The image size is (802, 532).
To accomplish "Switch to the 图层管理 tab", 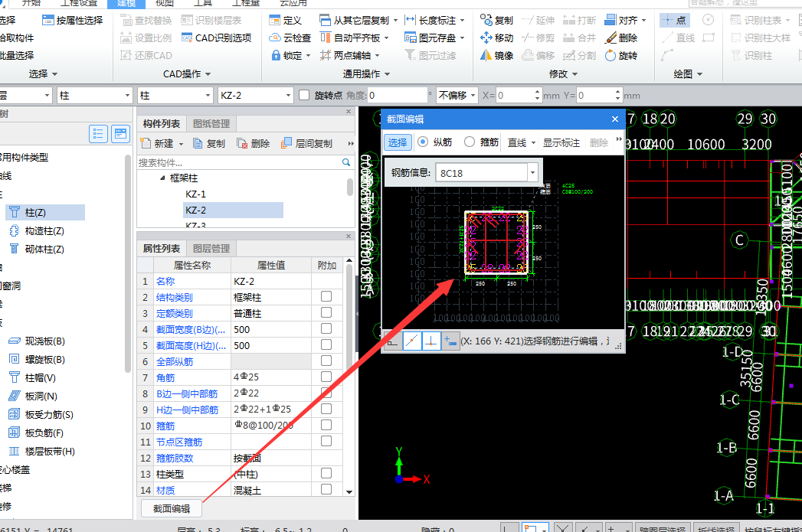I will (211, 248).
